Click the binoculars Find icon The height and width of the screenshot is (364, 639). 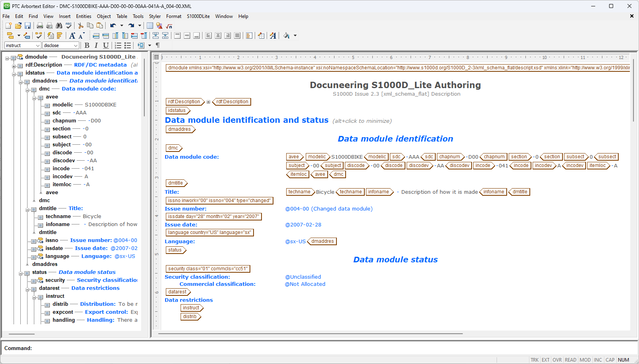pos(59,26)
